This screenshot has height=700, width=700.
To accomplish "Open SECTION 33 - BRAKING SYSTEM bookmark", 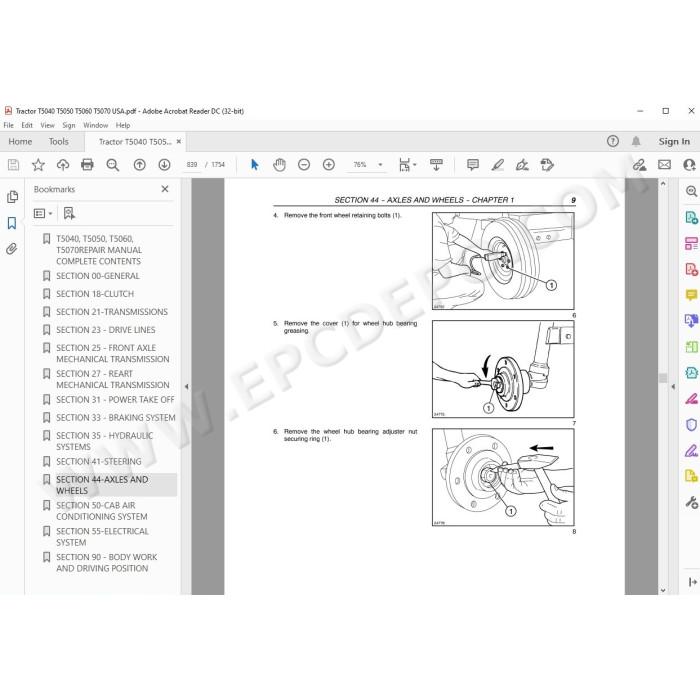I will coord(116,417).
